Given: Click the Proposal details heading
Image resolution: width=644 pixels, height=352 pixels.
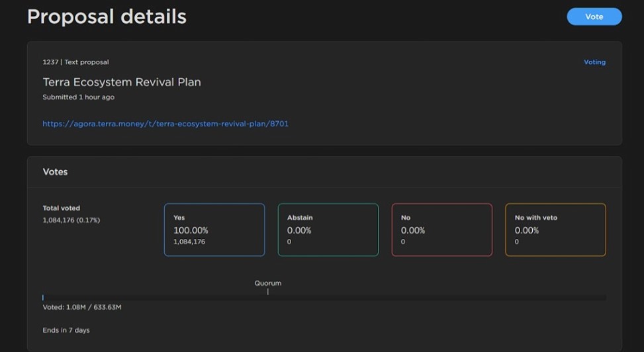Looking at the screenshot, I should click(x=107, y=17).
